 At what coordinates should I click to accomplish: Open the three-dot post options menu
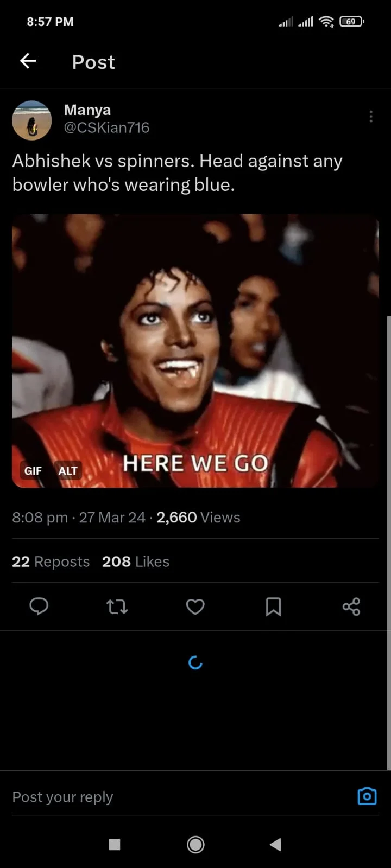371,117
